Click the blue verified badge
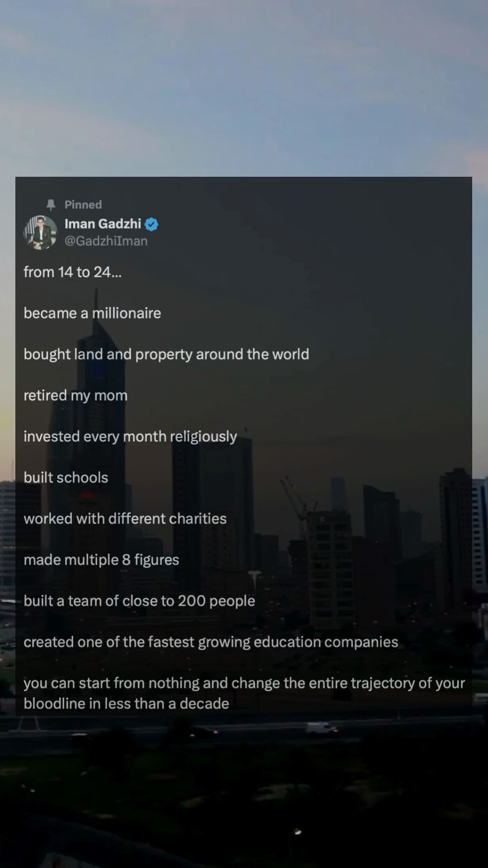This screenshot has height=868, width=488. 151,224
